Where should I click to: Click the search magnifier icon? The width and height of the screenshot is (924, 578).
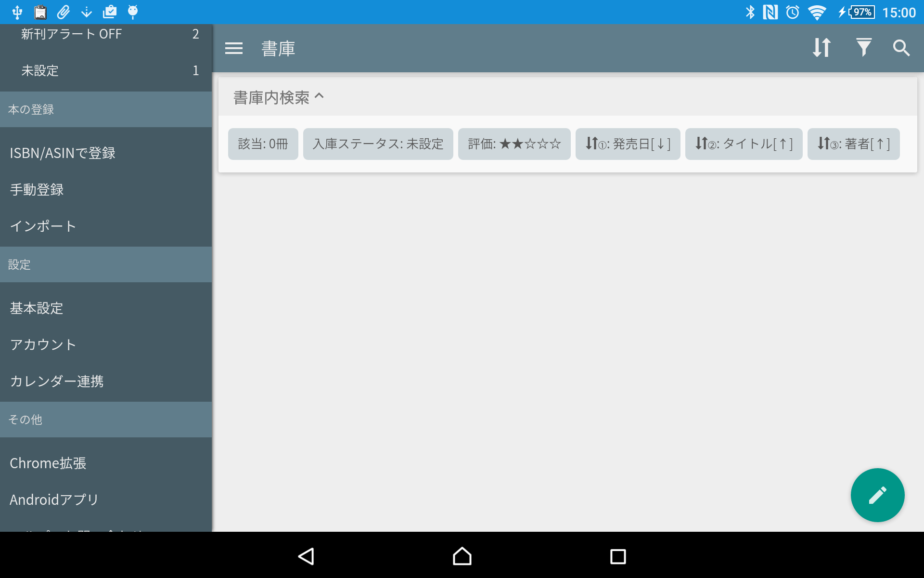point(901,48)
